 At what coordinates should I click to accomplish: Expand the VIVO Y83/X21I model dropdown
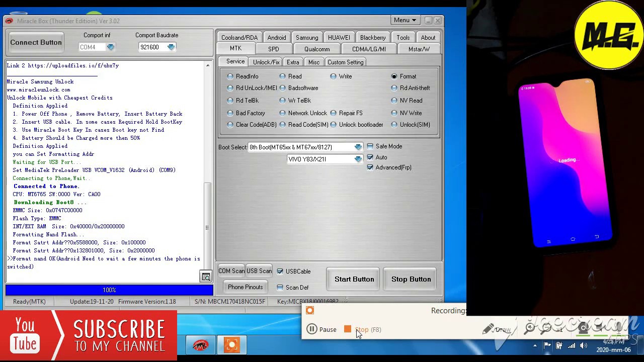tap(358, 159)
